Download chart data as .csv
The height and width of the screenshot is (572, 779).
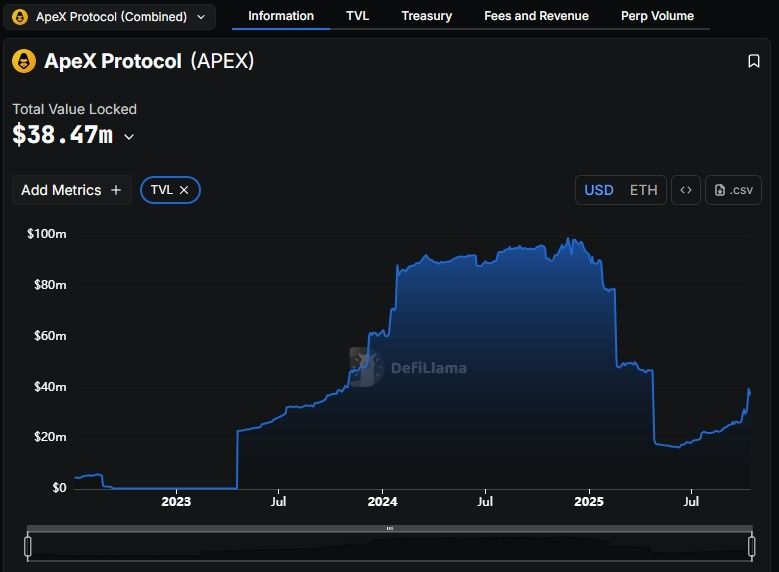(734, 190)
